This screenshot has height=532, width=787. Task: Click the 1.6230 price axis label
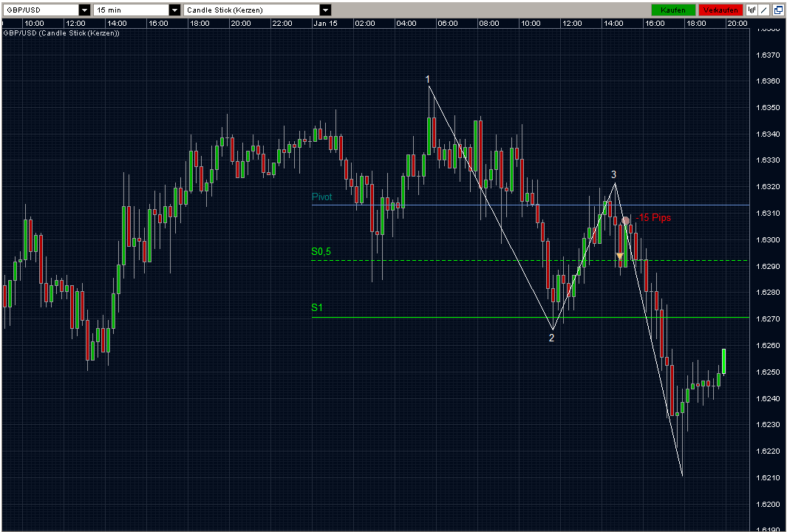(x=768, y=425)
